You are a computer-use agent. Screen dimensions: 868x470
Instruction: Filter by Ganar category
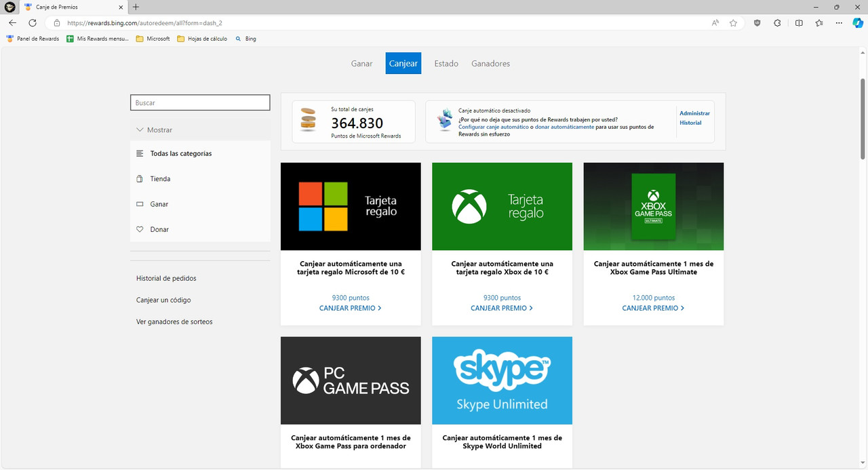[200, 204]
